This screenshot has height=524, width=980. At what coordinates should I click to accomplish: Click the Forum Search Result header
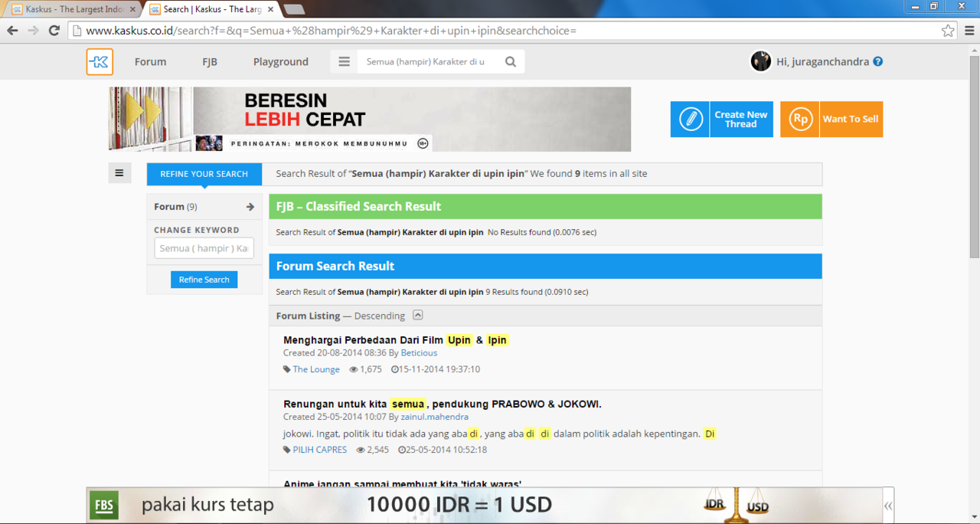pos(545,267)
